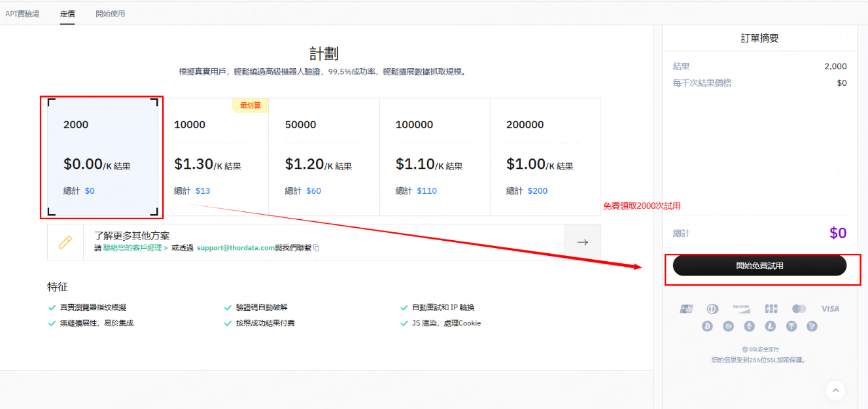The image size is (868, 409).
Task: Select the 200000 results plan at $1.00
Action: pos(545,157)
